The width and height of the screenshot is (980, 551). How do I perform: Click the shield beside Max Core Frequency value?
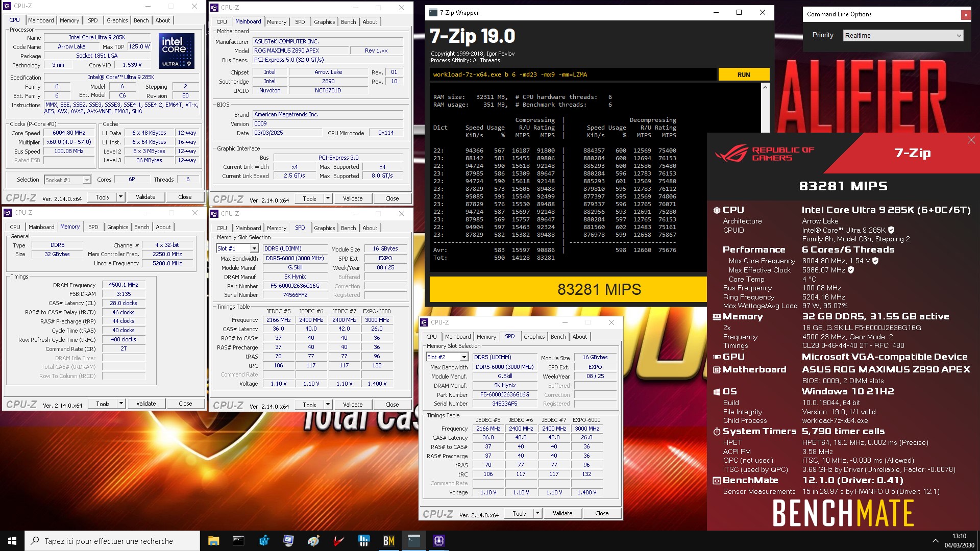point(875,261)
